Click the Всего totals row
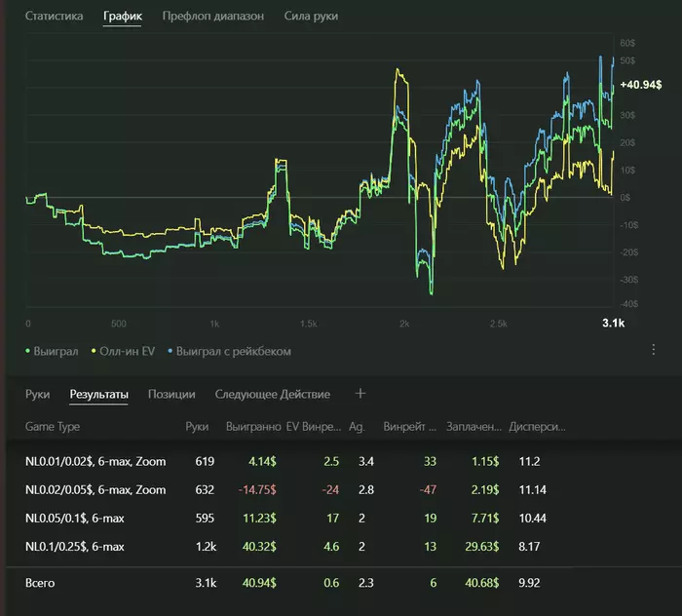Image resolution: width=682 pixels, height=616 pixels. coord(42,583)
